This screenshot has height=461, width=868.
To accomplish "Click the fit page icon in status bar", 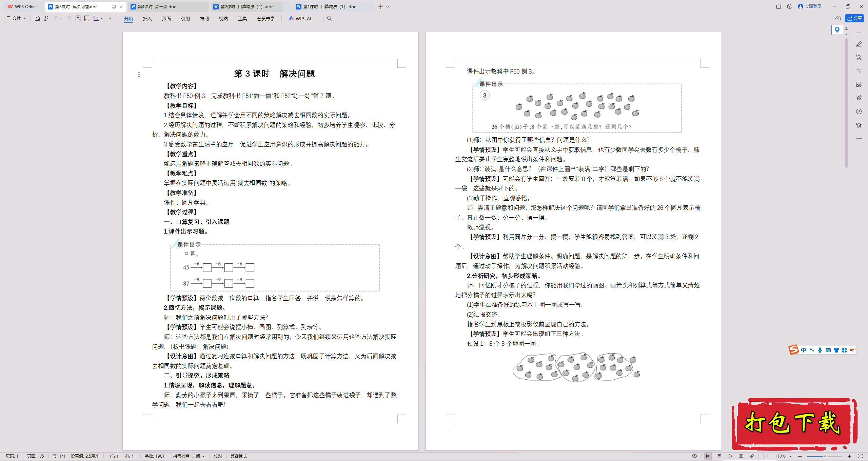I will coord(766,456).
